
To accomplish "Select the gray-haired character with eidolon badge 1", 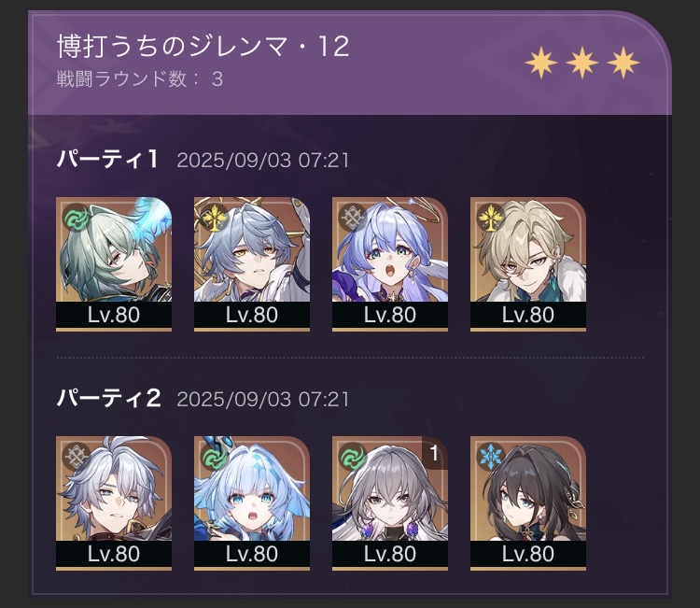I will coord(390,503).
